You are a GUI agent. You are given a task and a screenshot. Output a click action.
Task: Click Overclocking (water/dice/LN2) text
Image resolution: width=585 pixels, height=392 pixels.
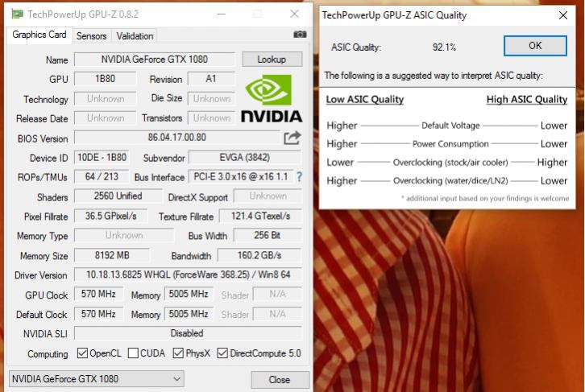point(450,181)
